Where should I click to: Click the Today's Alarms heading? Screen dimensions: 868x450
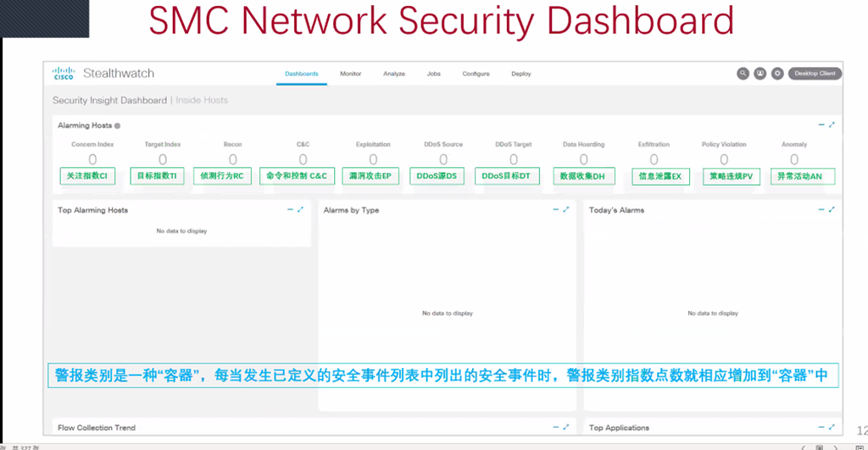tap(617, 210)
